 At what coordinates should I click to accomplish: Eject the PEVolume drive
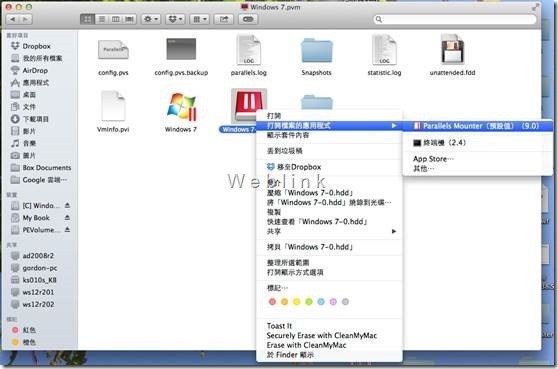67,230
